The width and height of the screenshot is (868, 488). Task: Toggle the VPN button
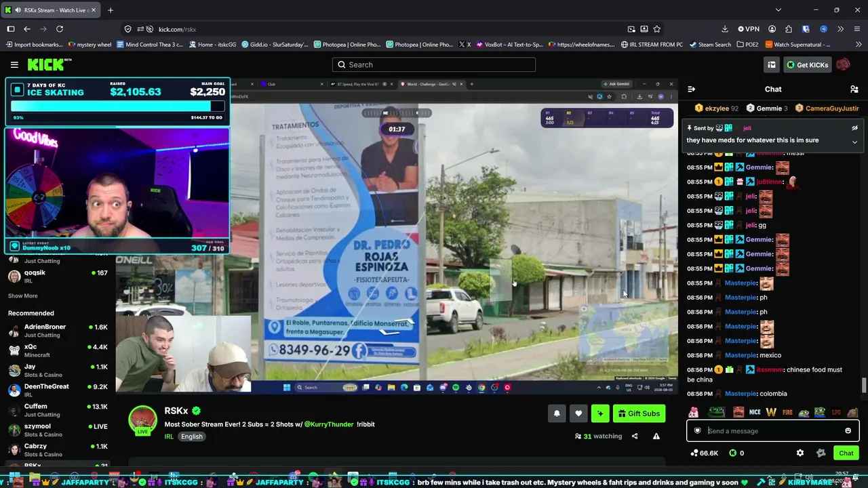748,29
